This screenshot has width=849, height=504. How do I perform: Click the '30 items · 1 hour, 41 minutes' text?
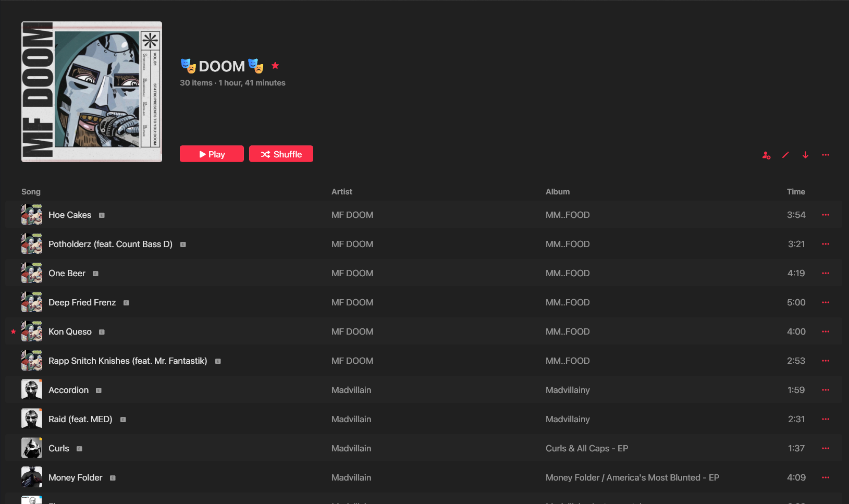232,83
